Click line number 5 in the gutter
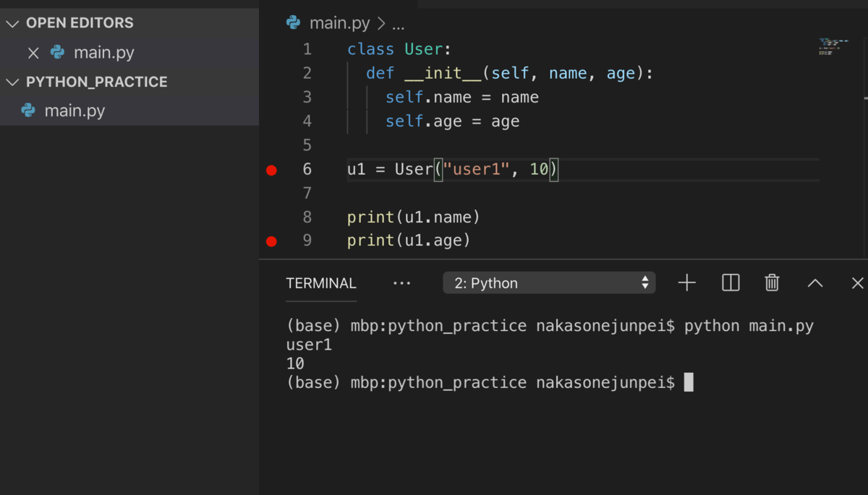Screen dimensions: 868x495 point(307,145)
